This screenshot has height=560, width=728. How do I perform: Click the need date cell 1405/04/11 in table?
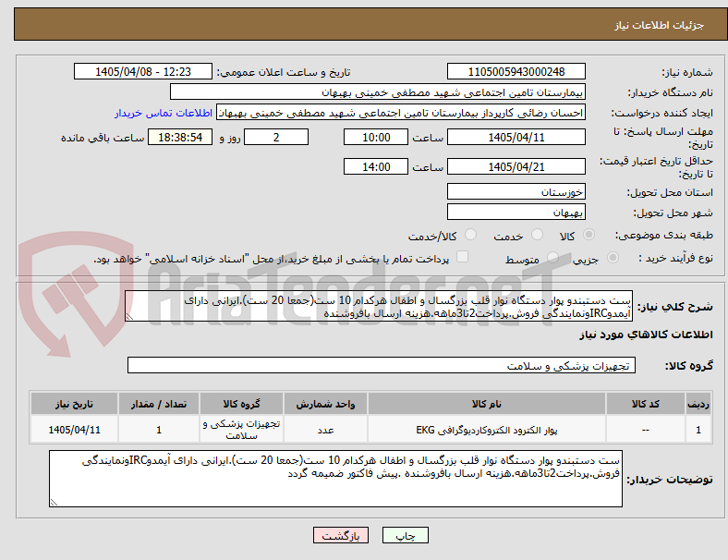tap(74, 430)
